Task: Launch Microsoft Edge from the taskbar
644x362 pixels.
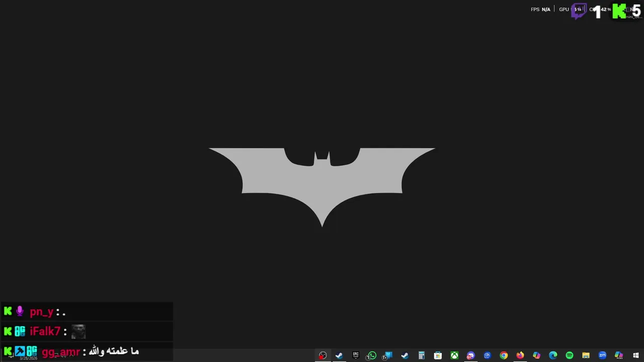Action: click(x=553, y=355)
